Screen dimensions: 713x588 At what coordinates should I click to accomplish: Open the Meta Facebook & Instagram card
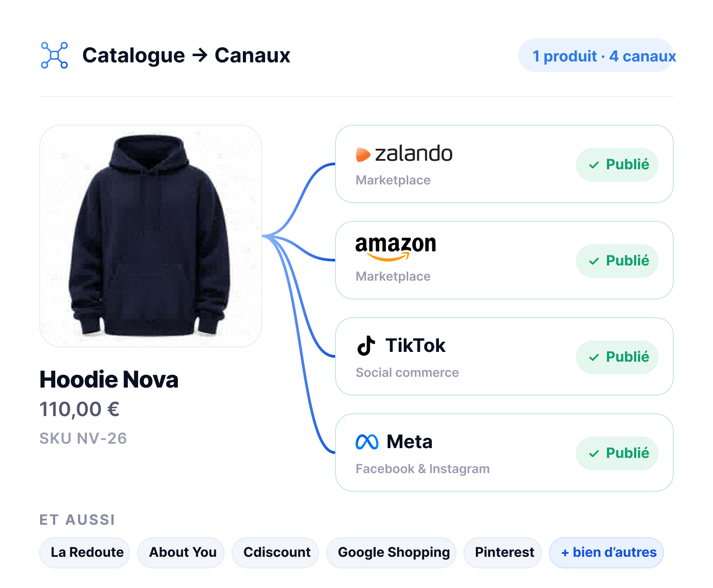(504, 453)
